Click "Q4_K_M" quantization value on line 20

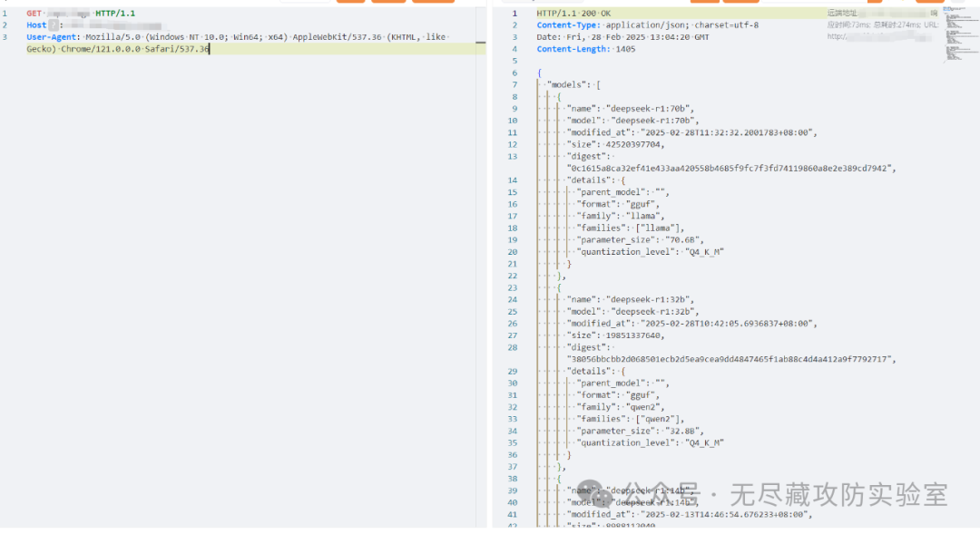click(704, 252)
